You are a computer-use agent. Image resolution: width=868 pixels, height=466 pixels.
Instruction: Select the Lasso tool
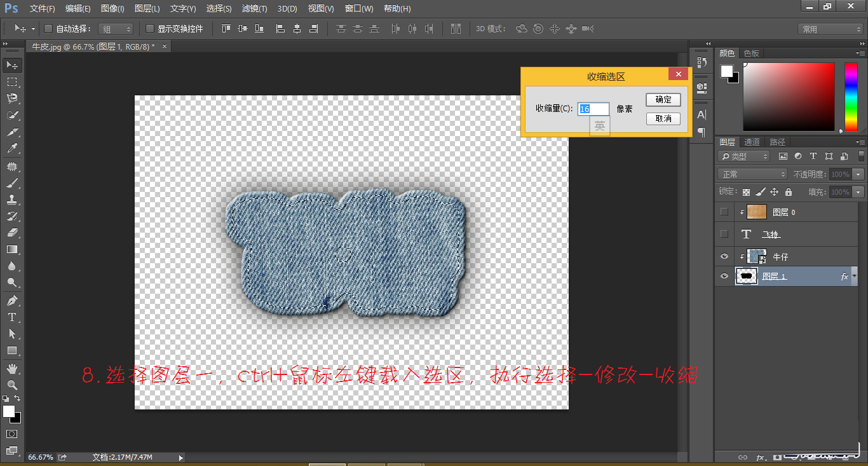[x=11, y=98]
